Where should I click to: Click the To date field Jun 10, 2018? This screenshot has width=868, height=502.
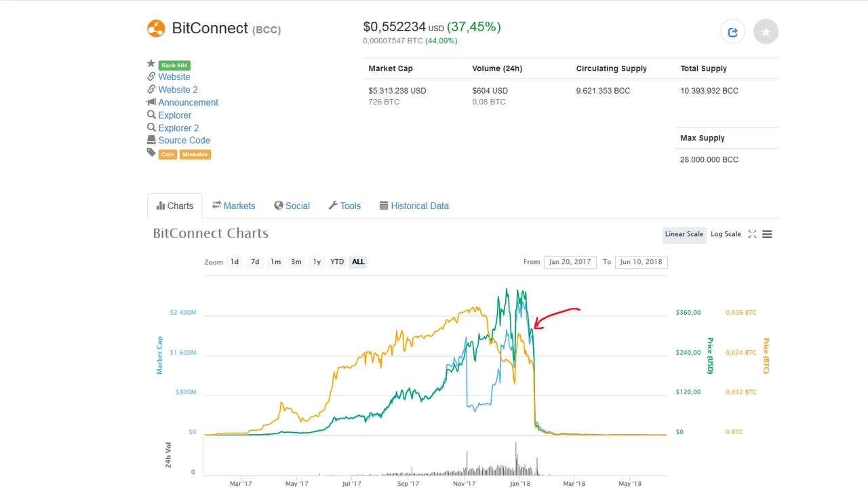click(x=641, y=262)
